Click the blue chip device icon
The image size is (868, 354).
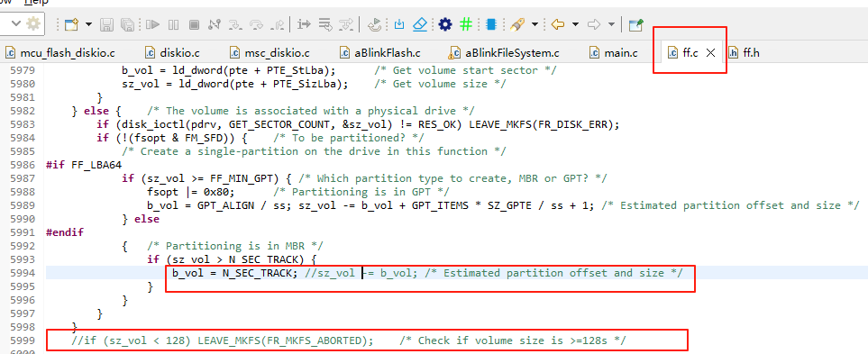[x=490, y=24]
